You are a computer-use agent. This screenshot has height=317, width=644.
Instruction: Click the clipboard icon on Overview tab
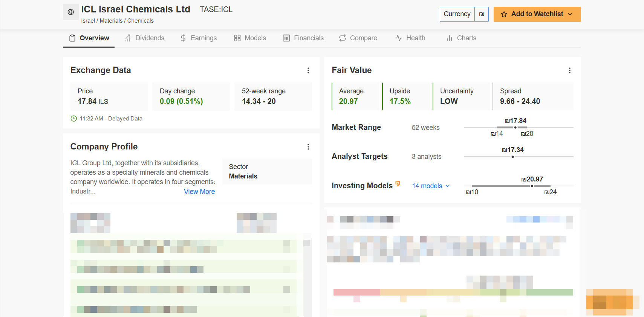[72, 38]
